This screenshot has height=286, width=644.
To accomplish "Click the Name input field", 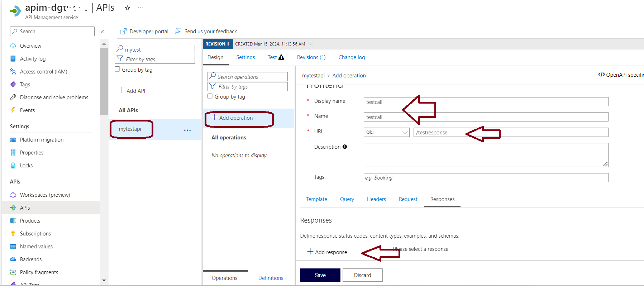I will [x=486, y=117].
